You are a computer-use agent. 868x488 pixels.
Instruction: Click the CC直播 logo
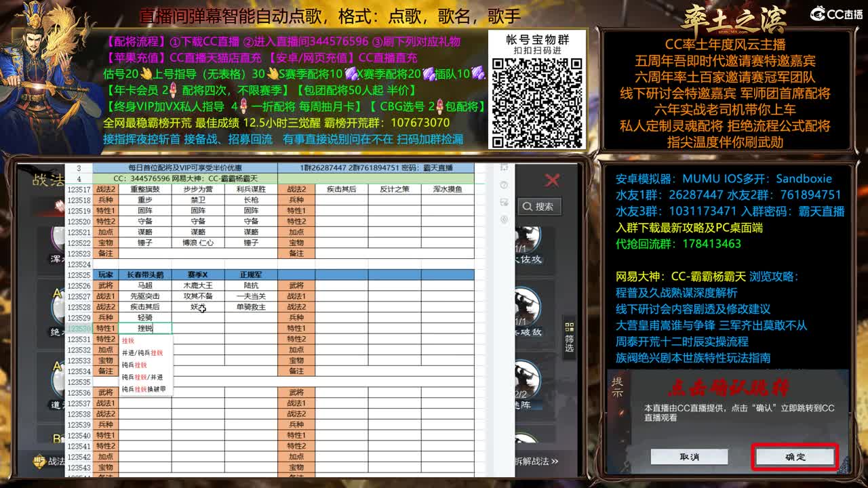(836, 14)
